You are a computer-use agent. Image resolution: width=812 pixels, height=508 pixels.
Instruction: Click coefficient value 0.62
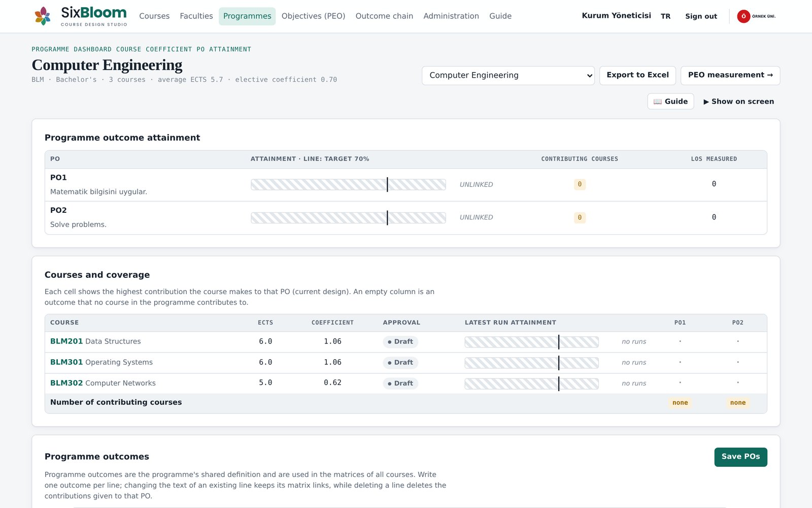(332, 383)
